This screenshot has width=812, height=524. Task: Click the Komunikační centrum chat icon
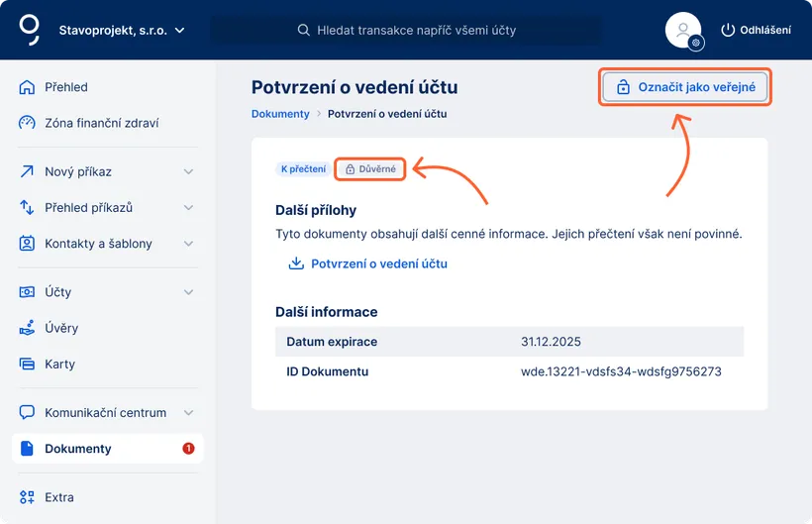point(27,412)
